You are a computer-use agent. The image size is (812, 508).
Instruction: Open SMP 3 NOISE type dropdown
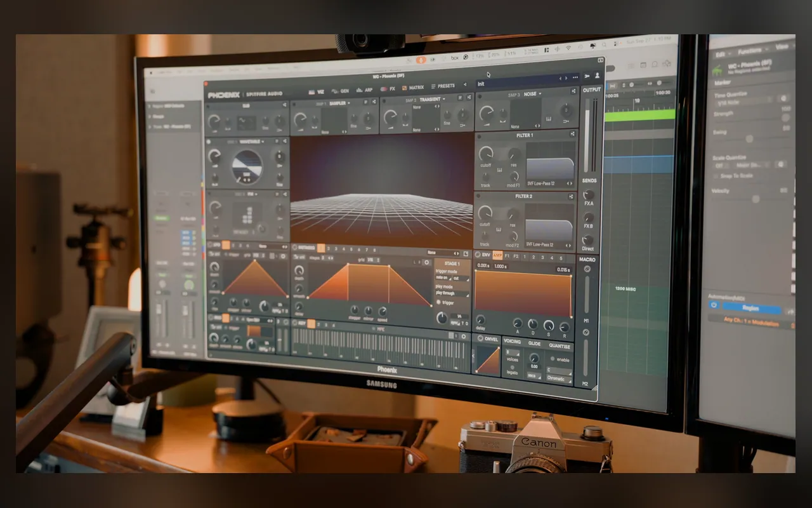(532, 94)
